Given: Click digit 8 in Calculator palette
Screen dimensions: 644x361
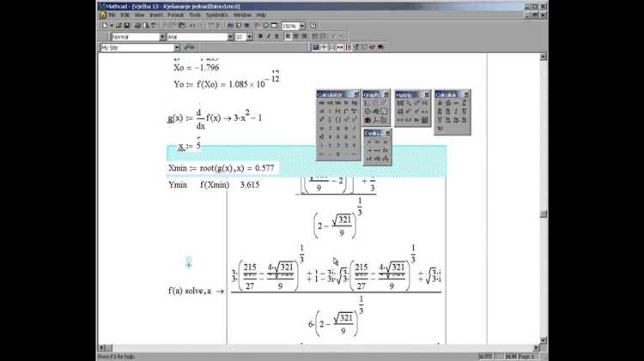Looking at the screenshot, I should pyautogui.click(x=338, y=129).
